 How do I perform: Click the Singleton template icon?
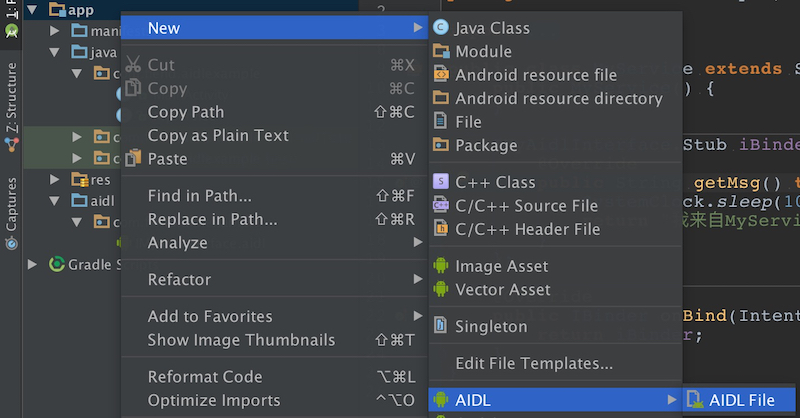click(440, 325)
